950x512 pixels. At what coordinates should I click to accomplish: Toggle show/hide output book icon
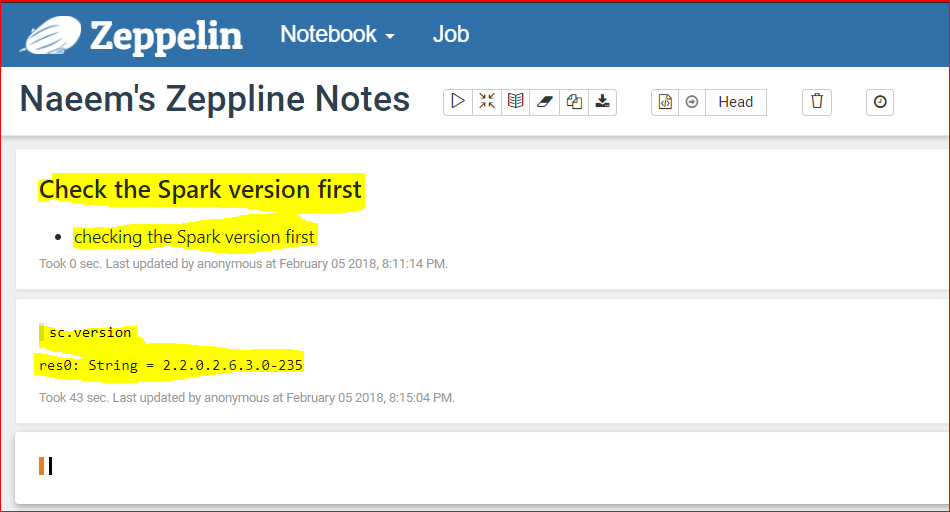(x=515, y=102)
